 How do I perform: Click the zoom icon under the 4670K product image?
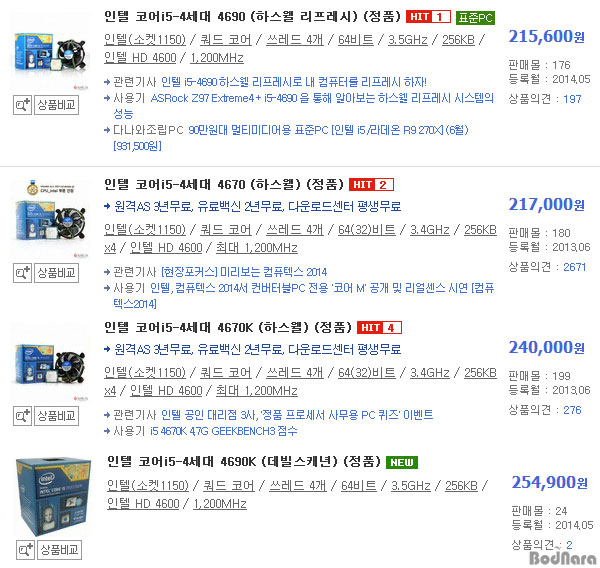[x=22, y=416]
